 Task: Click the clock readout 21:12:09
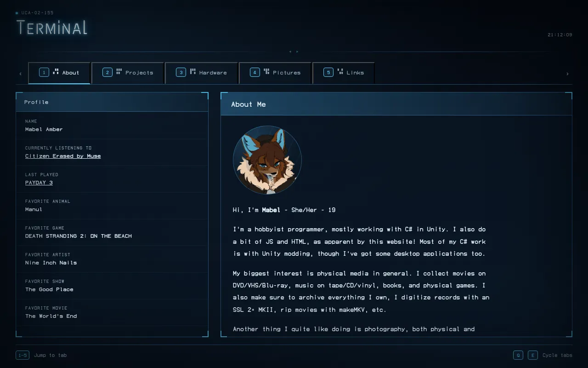560,35
